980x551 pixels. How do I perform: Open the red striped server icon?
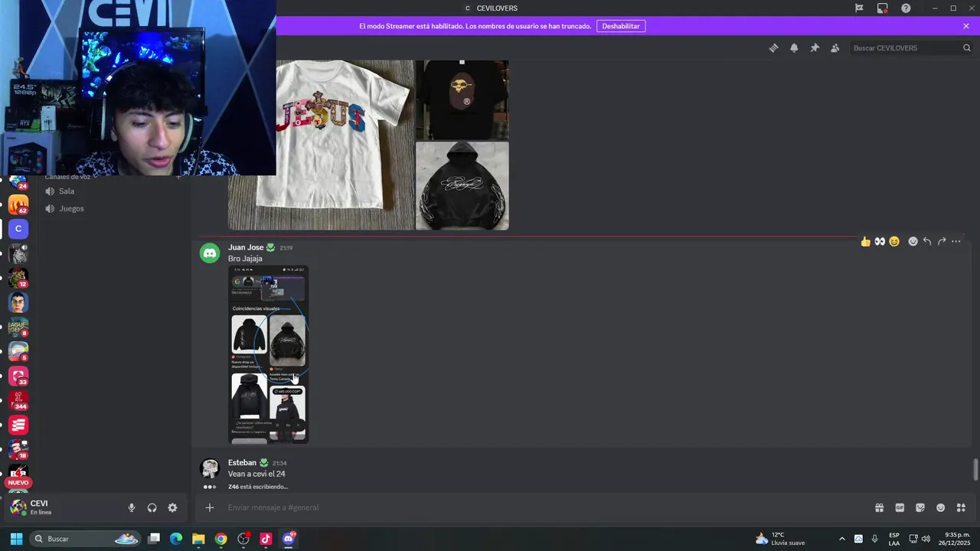click(x=18, y=425)
